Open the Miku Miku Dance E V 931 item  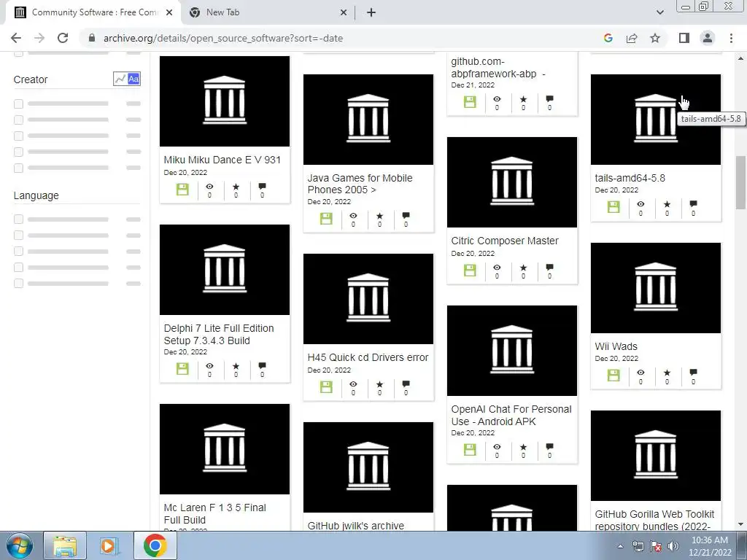click(222, 160)
